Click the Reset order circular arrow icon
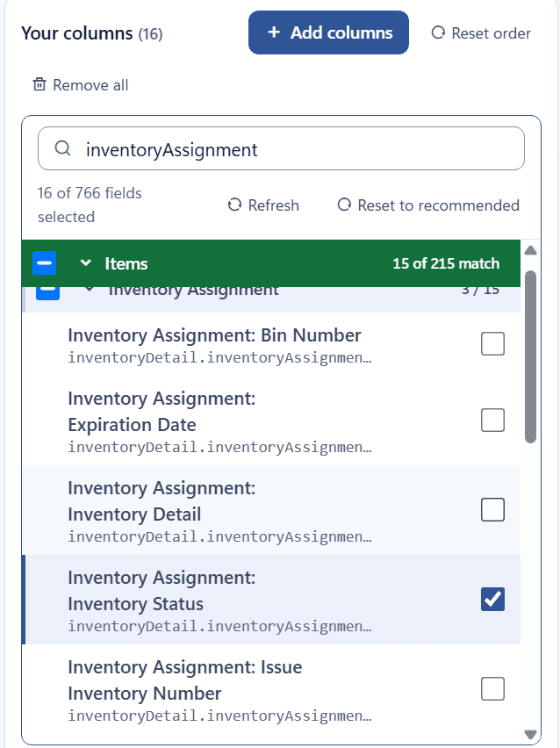This screenshot has width=560, height=748. [438, 32]
